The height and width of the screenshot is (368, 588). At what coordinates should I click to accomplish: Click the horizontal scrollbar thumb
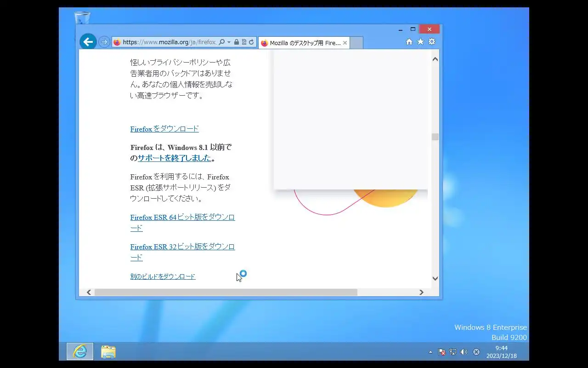[x=226, y=292]
